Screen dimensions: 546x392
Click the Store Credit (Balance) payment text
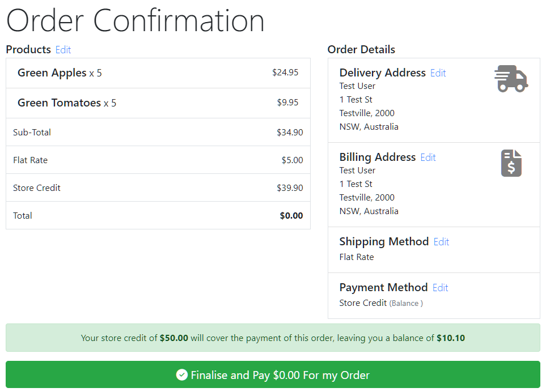click(381, 303)
